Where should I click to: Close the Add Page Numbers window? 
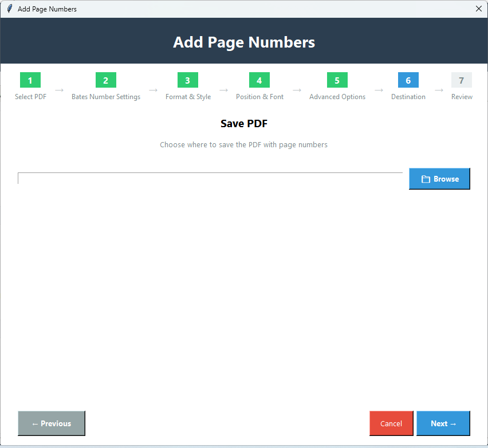click(x=478, y=9)
